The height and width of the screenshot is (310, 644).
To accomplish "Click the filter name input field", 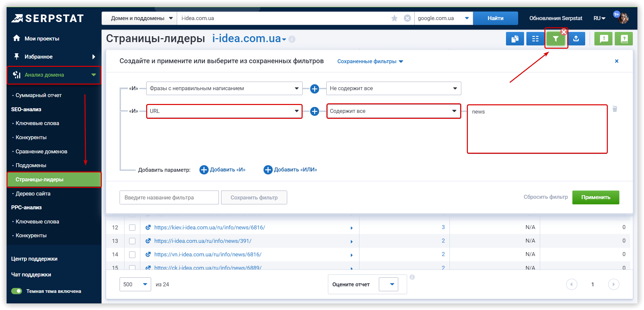I will [x=169, y=197].
